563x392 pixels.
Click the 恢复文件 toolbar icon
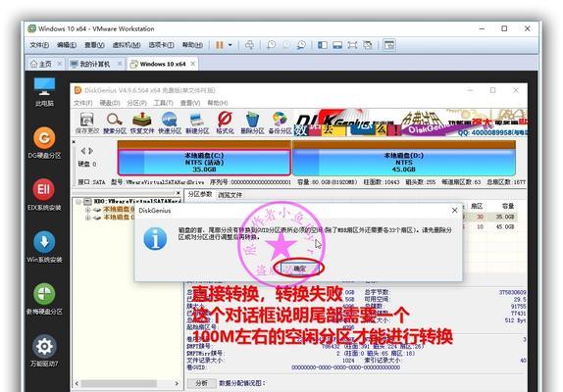pyautogui.click(x=142, y=122)
